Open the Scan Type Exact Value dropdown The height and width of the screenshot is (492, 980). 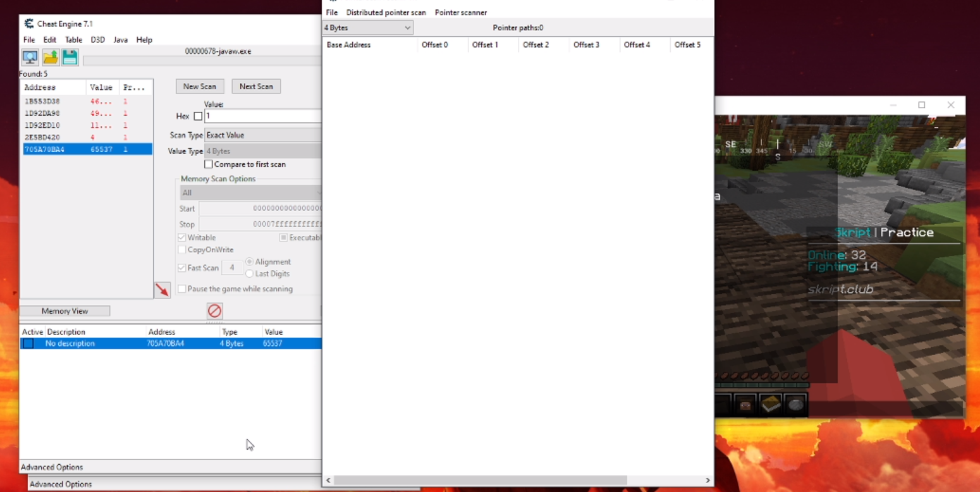point(262,135)
